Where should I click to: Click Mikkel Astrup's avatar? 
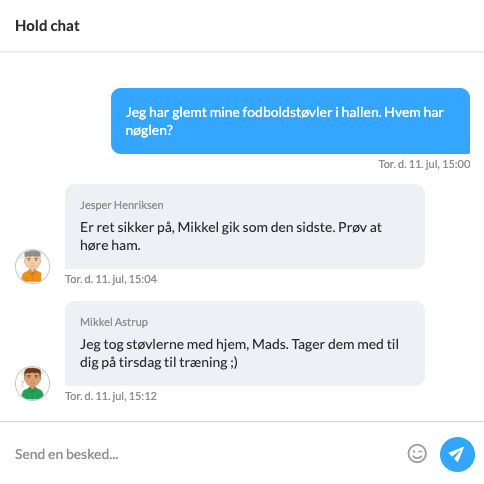(32, 383)
